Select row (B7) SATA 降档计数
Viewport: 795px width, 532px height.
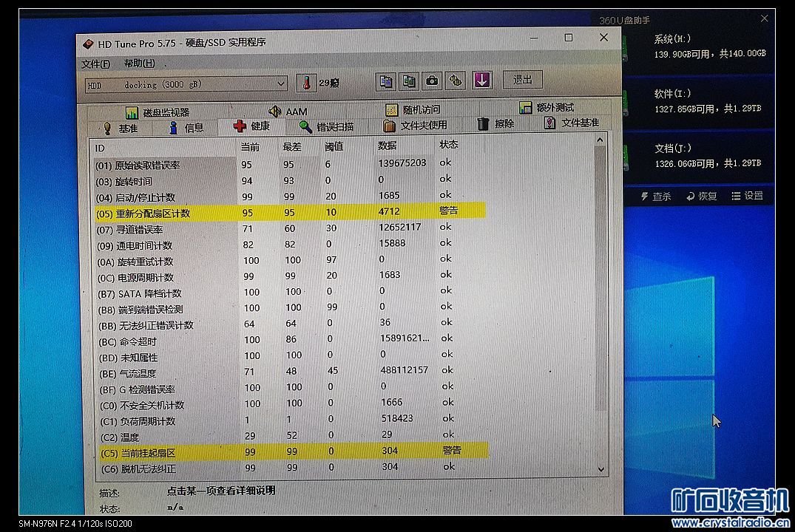[291, 293]
